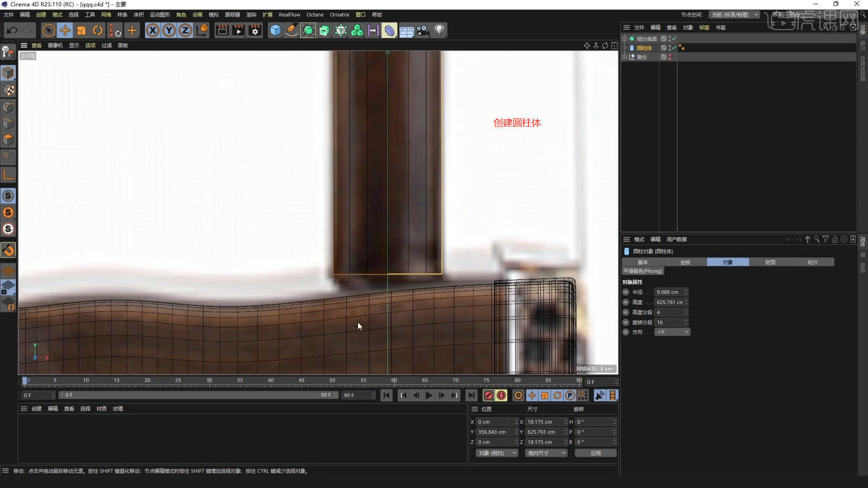
Task: Click the Cube primitive icon
Action: coord(275,30)
